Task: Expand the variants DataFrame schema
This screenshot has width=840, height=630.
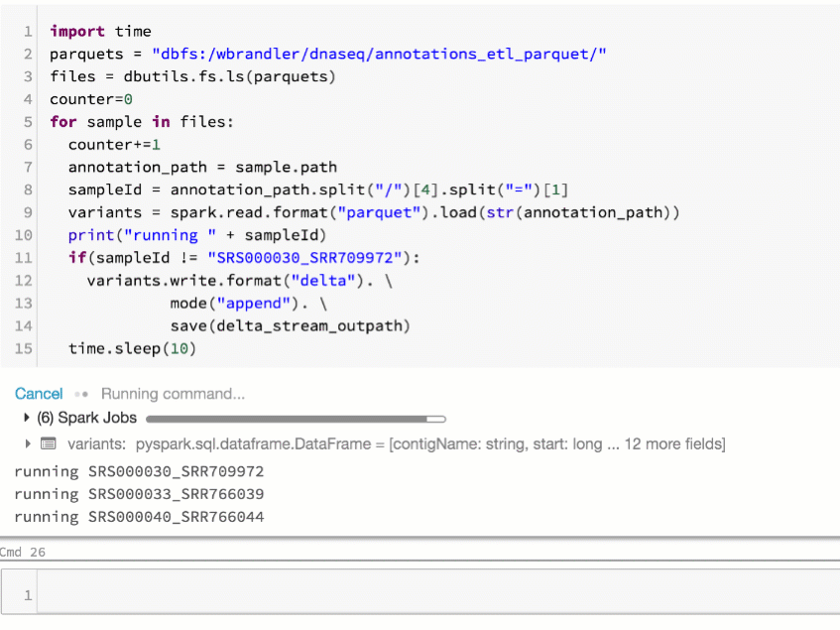Action: (28, 443)
